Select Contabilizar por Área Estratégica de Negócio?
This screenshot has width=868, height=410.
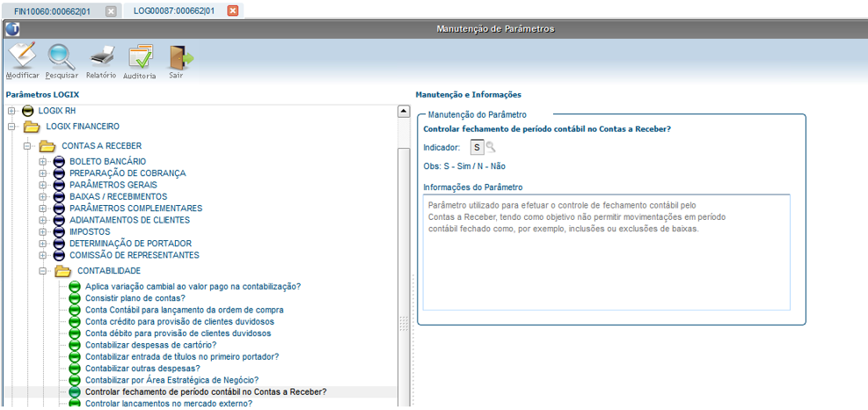tap(172, 380)
